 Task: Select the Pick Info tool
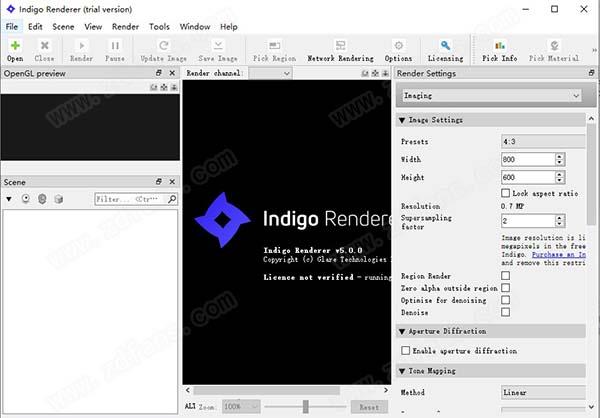(x=499, y=51)
